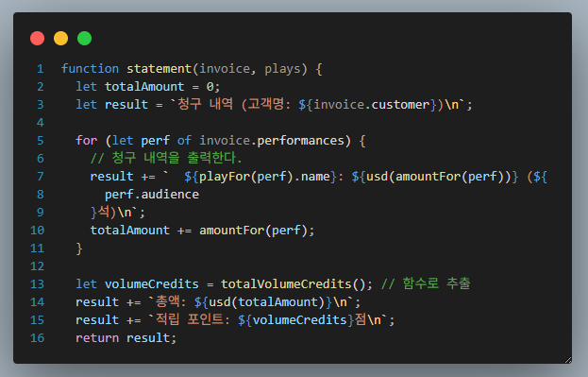This screenshot has height=377, width=588.
Task: Click the 'function' keyword
Action: (90, 69)
